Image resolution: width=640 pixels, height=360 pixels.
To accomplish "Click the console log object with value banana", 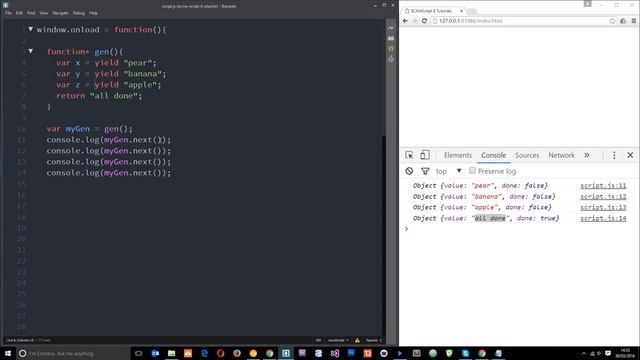I will [484, 196].
